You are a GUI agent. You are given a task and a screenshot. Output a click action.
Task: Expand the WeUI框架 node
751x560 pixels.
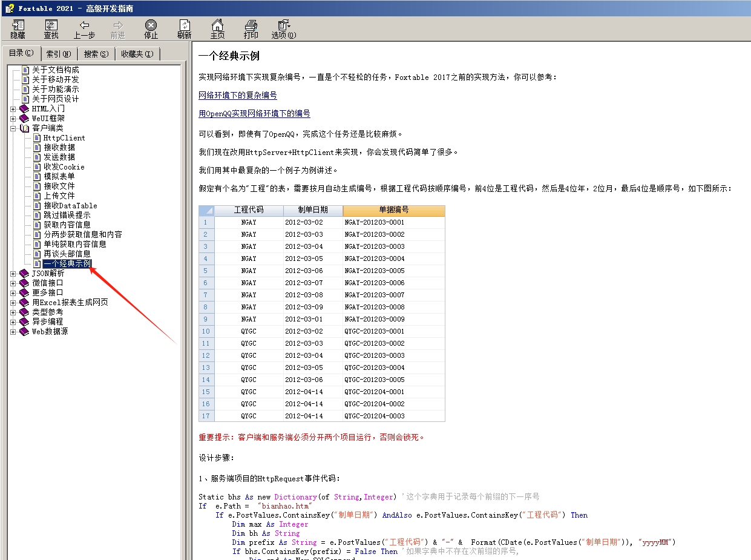[13, 119]
